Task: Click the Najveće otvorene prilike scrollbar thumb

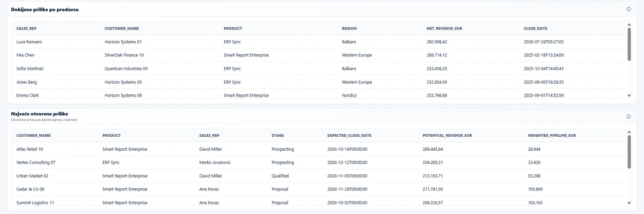Action: [x=629, y=151]
